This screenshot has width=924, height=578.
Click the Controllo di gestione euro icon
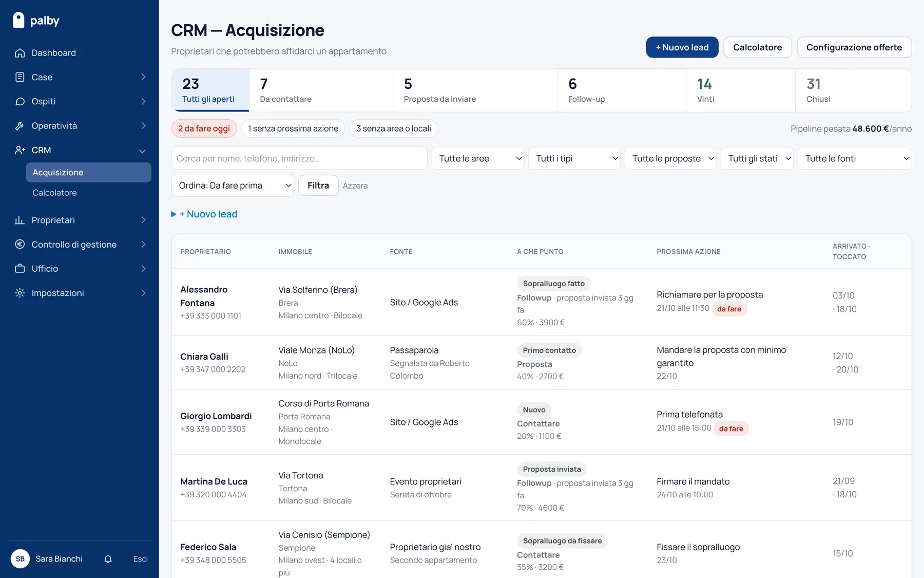pyautogui.click(x=20, y=245)
